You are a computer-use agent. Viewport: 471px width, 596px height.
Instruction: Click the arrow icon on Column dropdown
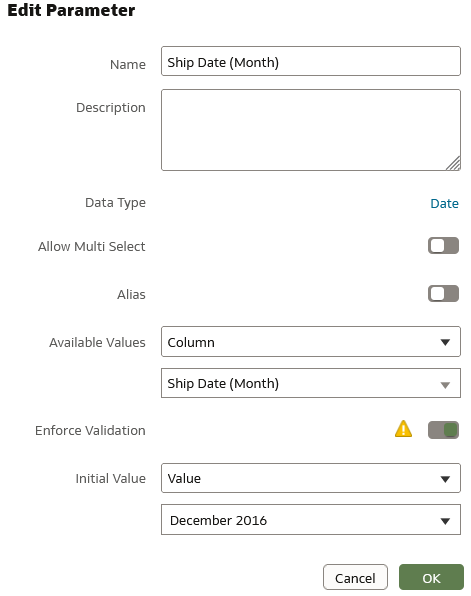pos(445,342)
